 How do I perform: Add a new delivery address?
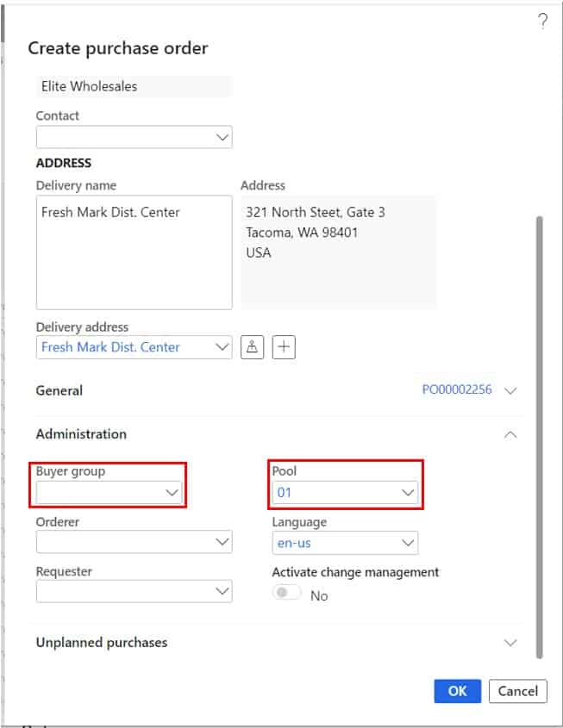285,346
